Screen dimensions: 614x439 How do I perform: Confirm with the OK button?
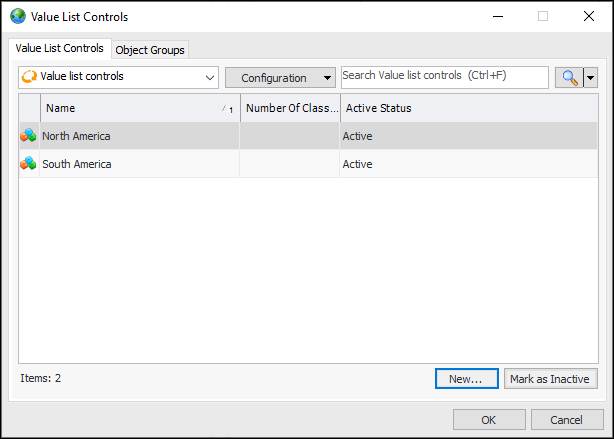489,420
